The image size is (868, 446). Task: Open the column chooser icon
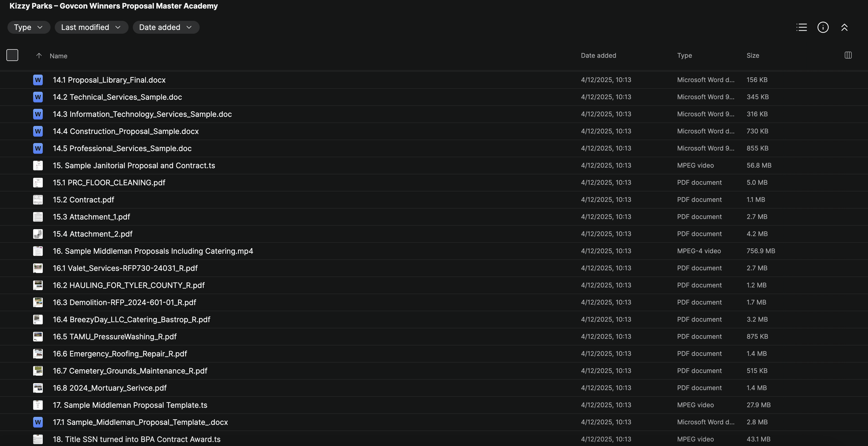click(848, 55)
